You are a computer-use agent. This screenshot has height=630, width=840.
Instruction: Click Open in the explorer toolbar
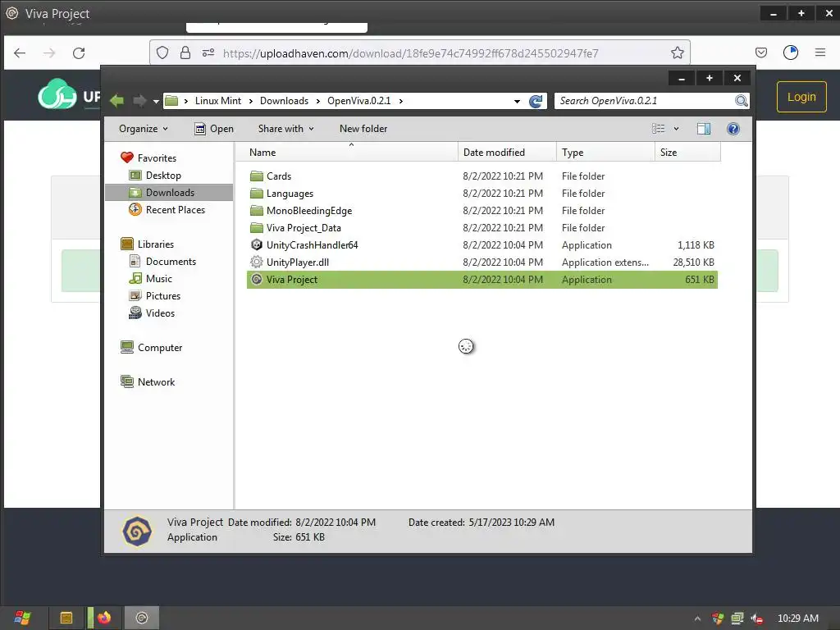pyautogui.click(x=214, y=129)
